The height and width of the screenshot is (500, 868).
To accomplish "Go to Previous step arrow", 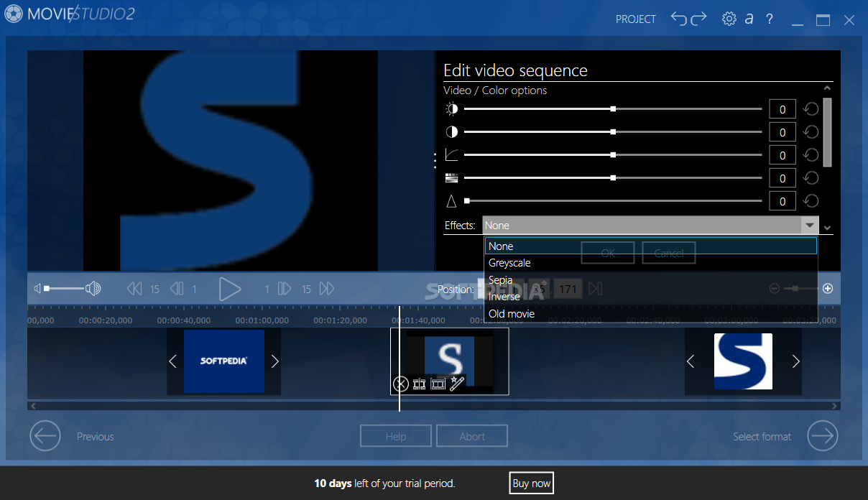I will click(x=45, y=436).
